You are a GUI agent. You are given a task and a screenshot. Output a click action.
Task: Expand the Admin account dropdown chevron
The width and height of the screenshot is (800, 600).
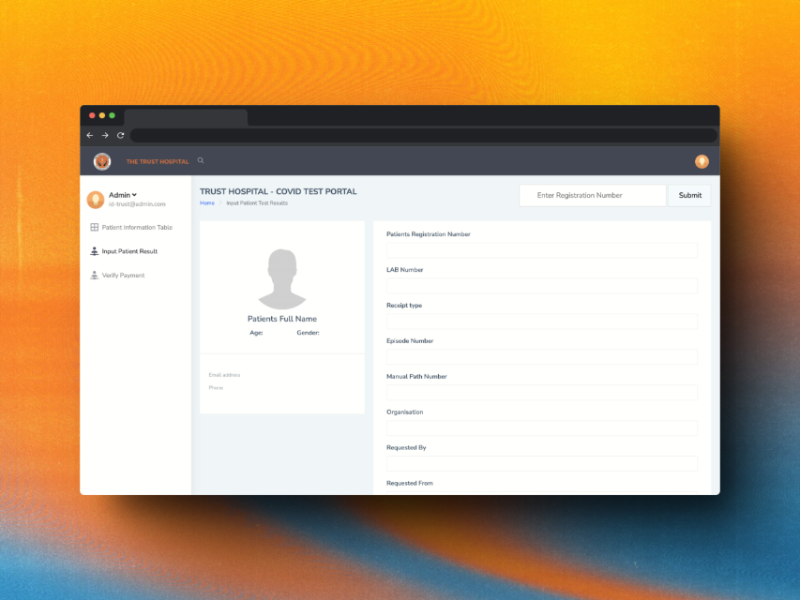[x=134, y=195]
